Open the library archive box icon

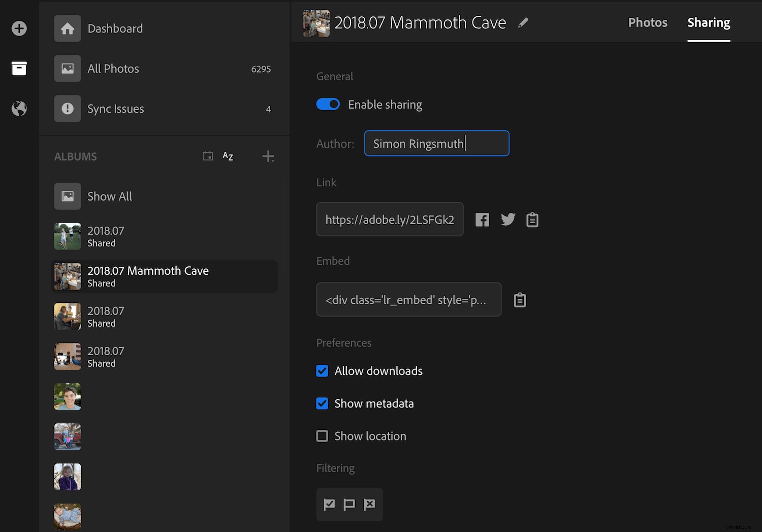point(19,68)
